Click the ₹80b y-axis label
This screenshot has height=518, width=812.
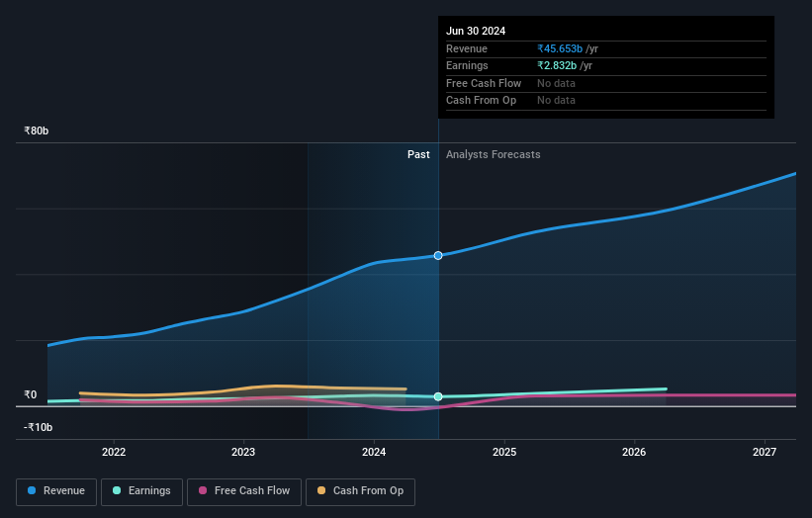pyautogui.click(x=37, y=130)
